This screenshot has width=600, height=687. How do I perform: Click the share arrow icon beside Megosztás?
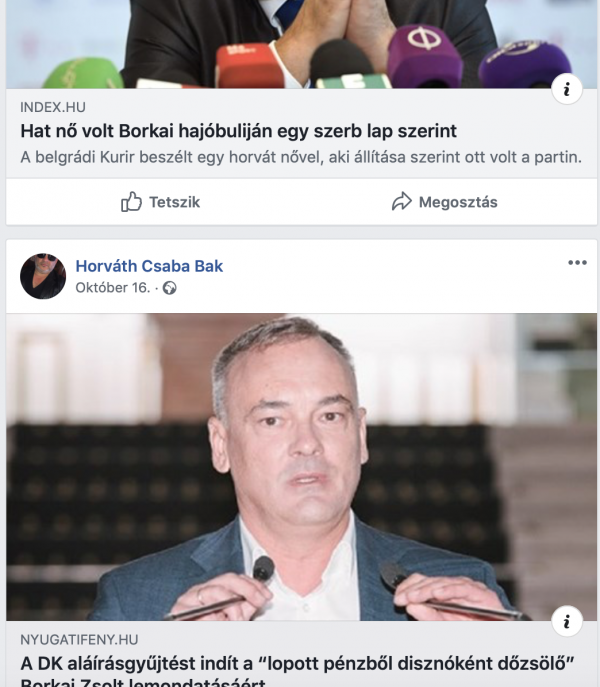402,202
